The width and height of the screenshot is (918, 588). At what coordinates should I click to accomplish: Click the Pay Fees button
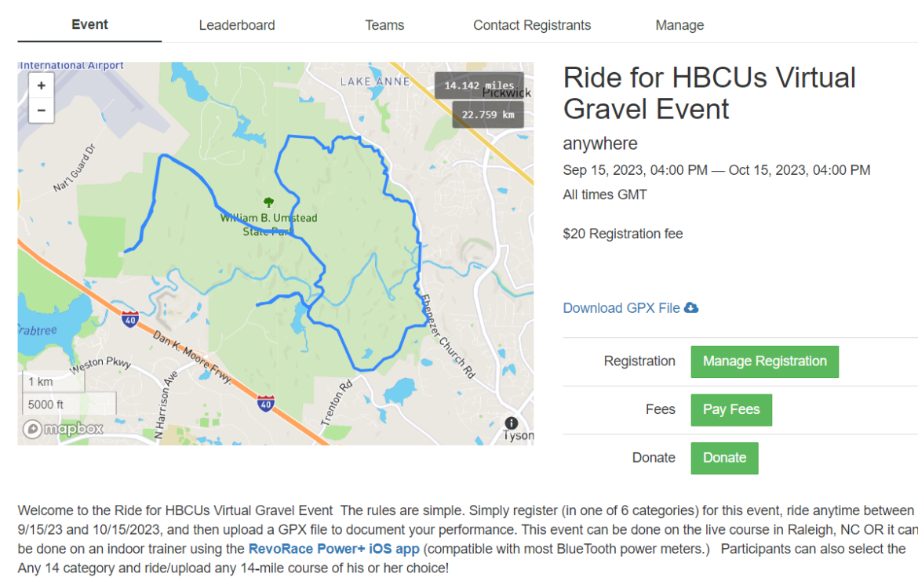[x=731, y=409]
